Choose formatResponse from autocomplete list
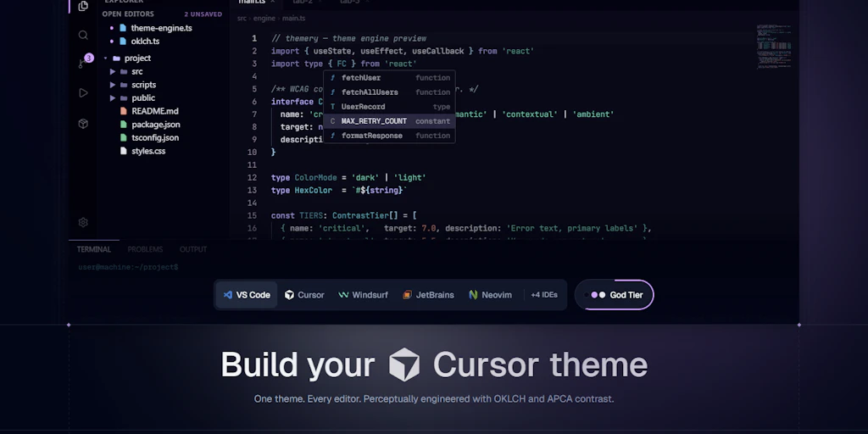Screen dimensions: 868x434 389,136
